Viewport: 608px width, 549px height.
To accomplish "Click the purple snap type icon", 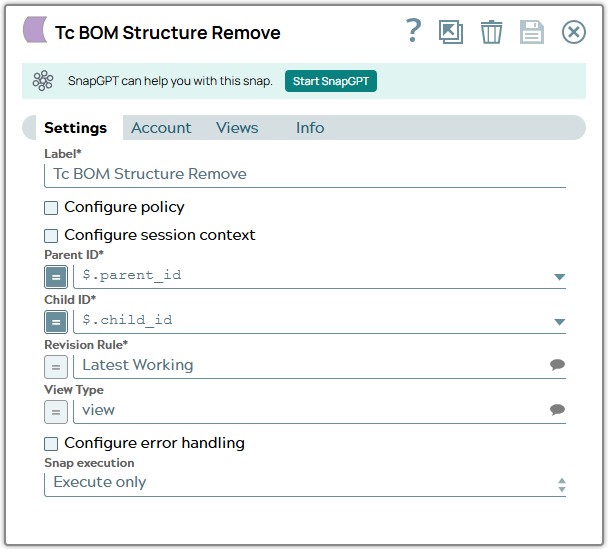I will pos(35,29).
